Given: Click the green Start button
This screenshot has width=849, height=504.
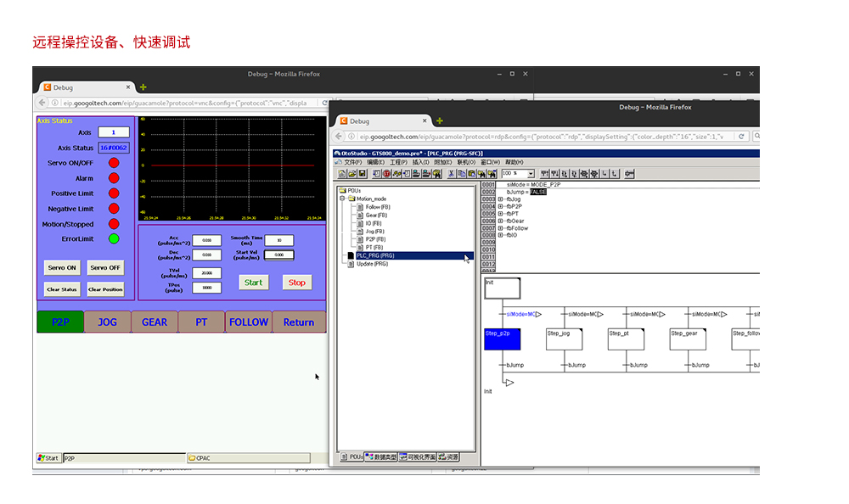Looking at the screenshot, I should pos(253,282).
